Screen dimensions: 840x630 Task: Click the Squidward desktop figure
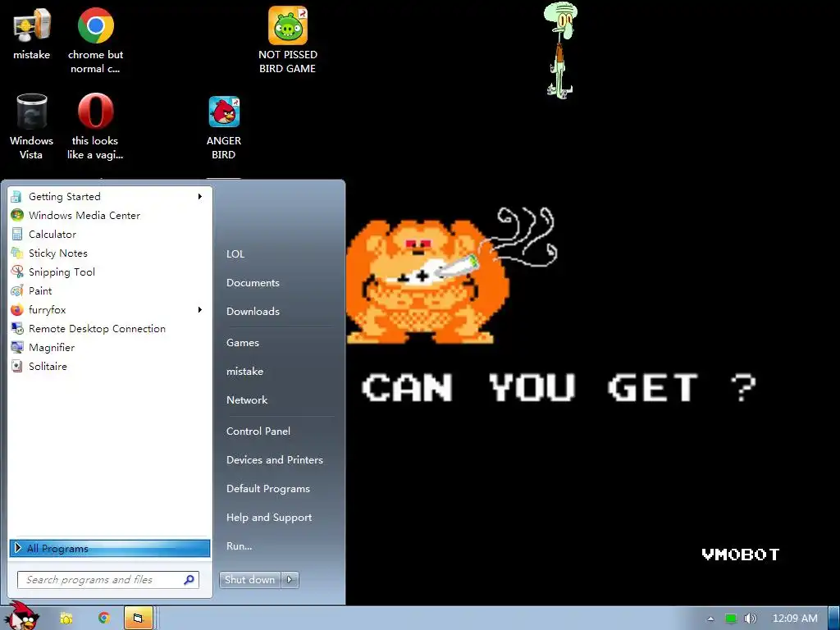tap(560, 50)
